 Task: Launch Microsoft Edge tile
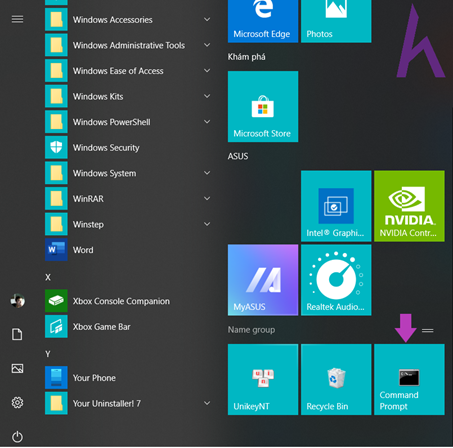point(263,21)
